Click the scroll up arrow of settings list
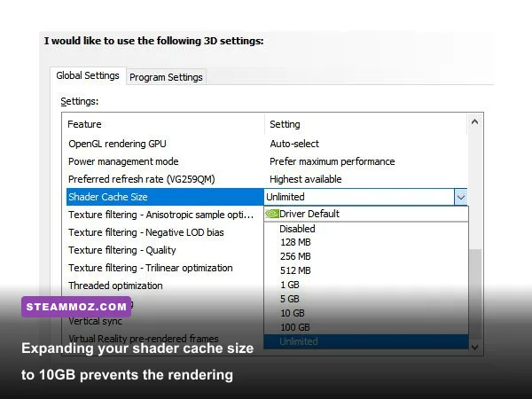The height and width of the screenshot is (399, 532). click(x=475, y=121)
